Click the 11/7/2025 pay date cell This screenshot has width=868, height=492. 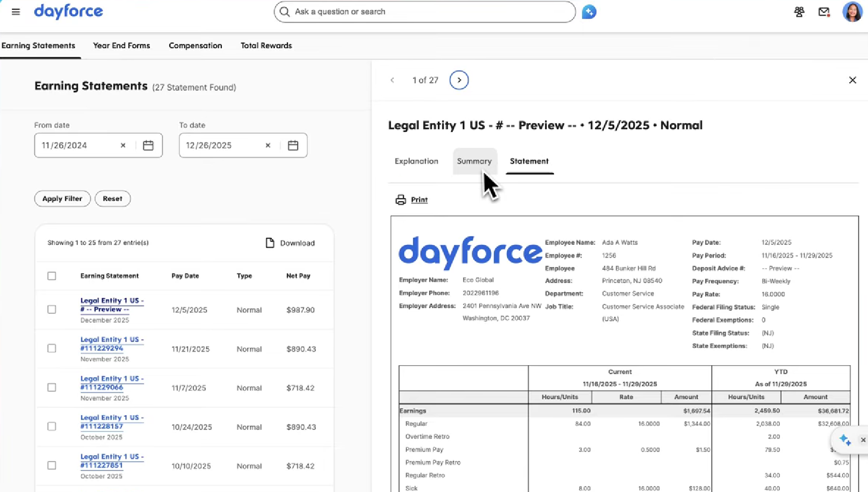[189, 388]
